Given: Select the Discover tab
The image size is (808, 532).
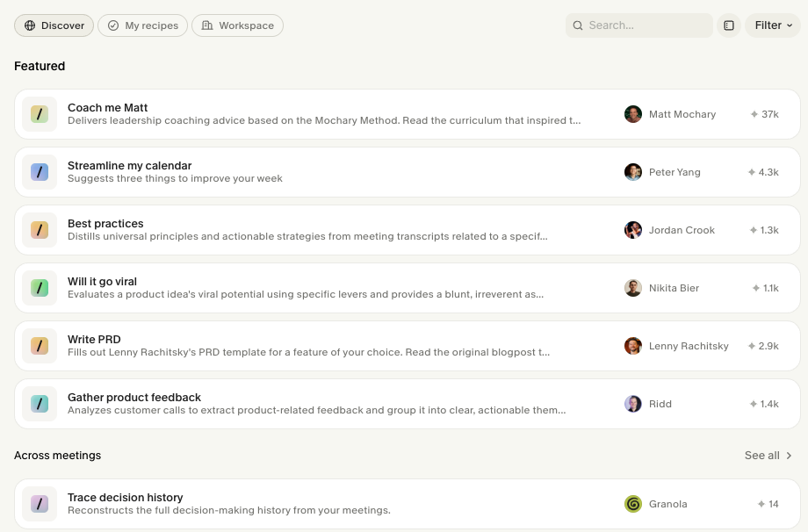Looking at the screenshot, I should click(54, 25).
